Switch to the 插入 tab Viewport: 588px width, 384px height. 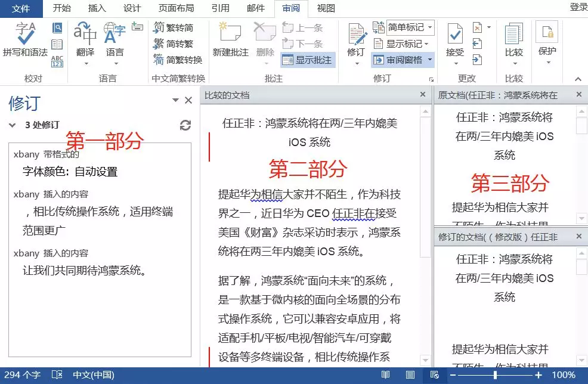(97, 8)
